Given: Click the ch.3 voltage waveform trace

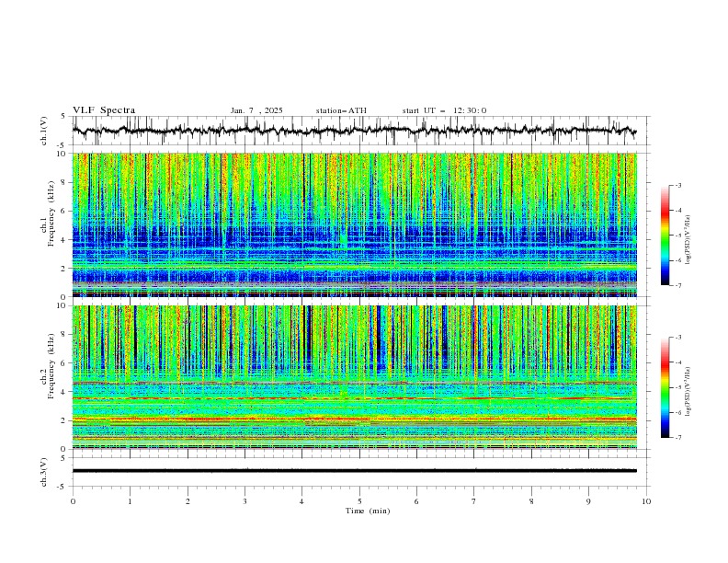Looking at the screenshot, I should [354, 471].
